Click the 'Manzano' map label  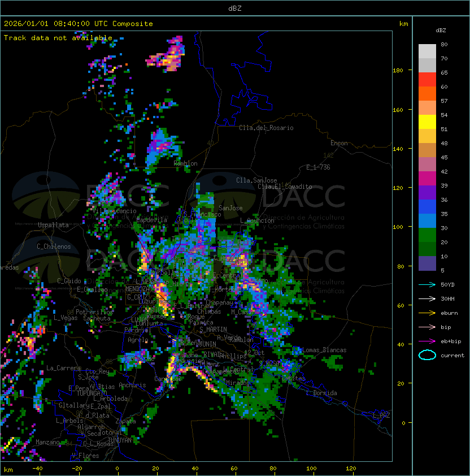[47, 442]
